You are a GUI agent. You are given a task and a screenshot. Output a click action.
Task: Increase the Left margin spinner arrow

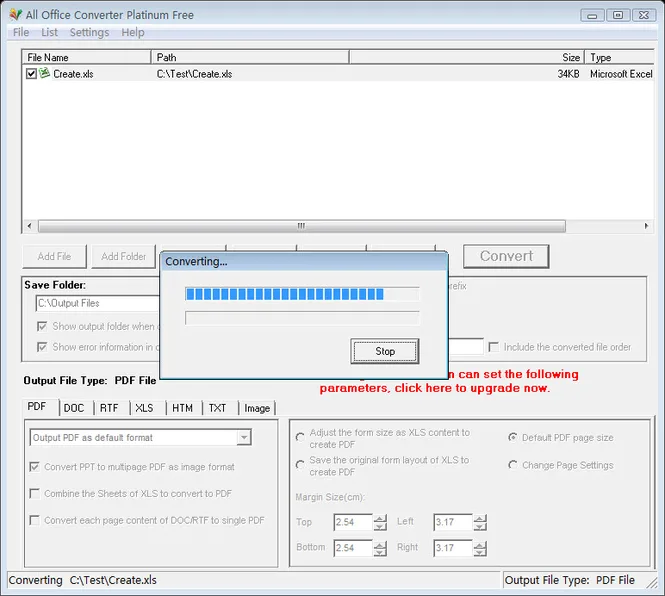[x=480, y=518]
